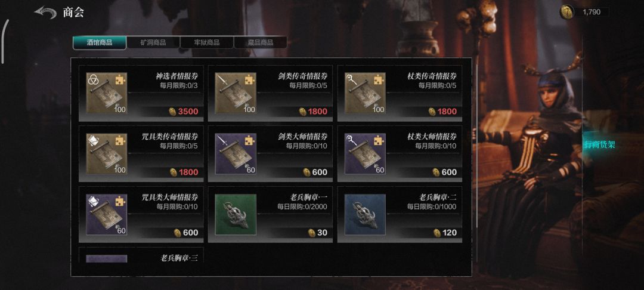The width and height of the screenshot is (644, 290).
Task: Select the purple 杖类大师情报券 scroll icon
Action: 365,153
